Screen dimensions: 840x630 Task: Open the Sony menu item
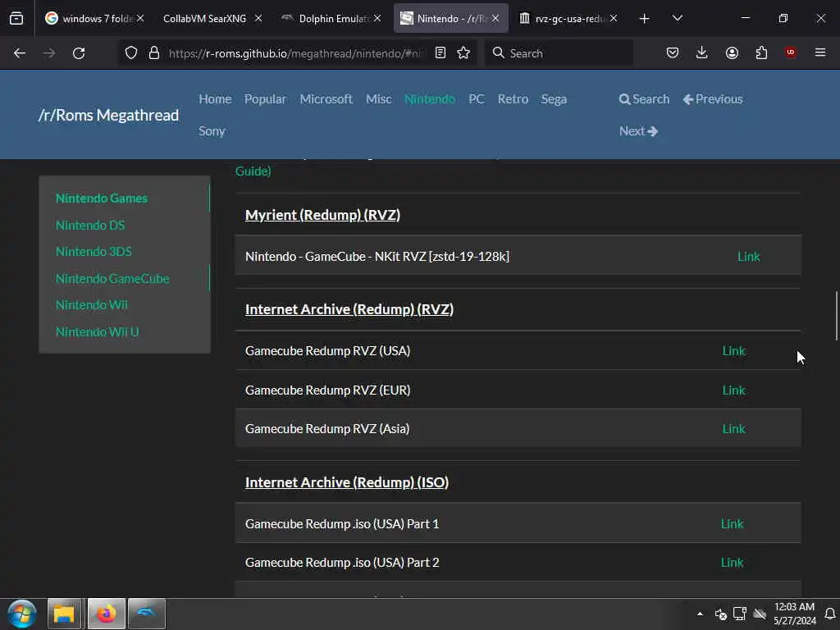pos(212,131)
